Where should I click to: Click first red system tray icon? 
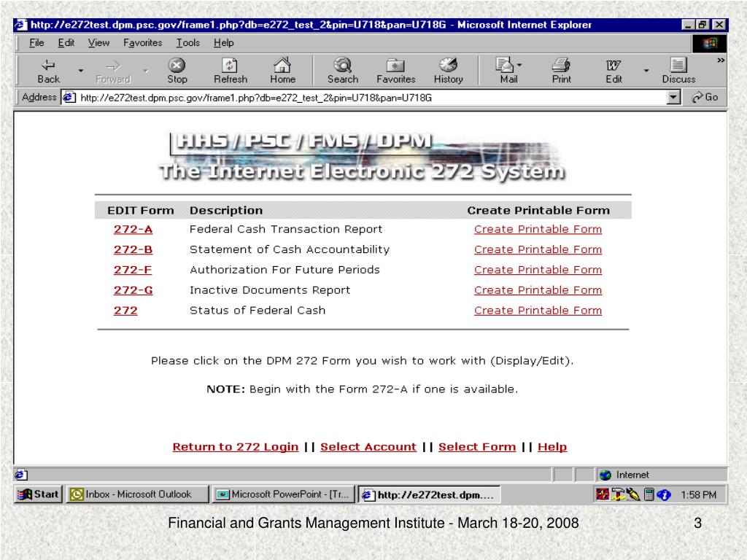click(x=602, y=495)
